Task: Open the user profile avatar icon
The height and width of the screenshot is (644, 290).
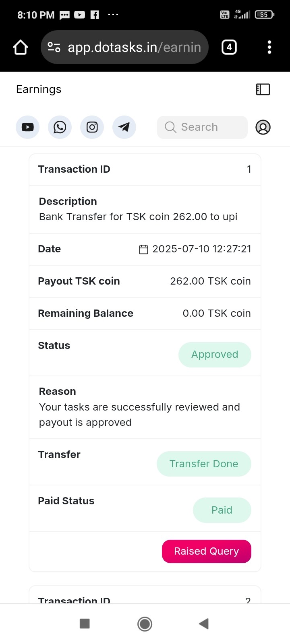Action: coord(263,127)
